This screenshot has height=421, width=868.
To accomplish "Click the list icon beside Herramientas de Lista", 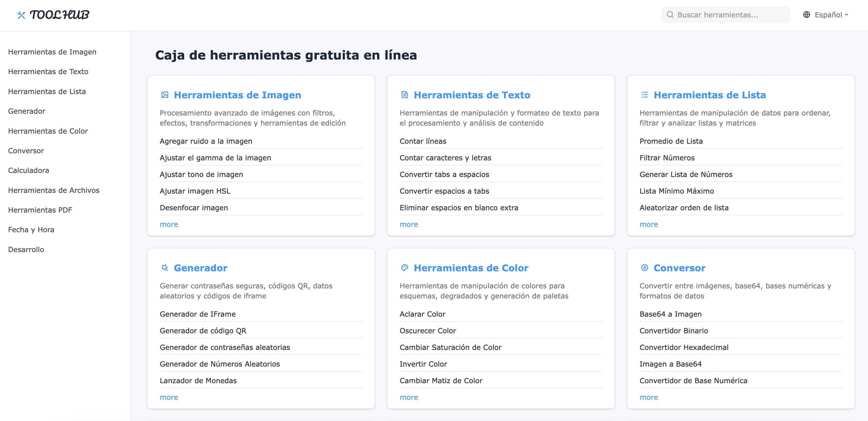I will pyautogui.click(x=644, y=95).
